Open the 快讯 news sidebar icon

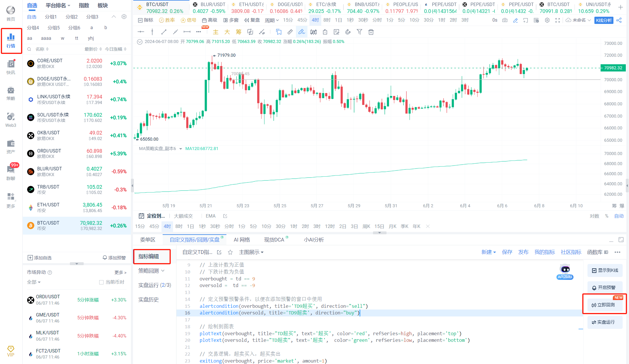click(11, 67)
